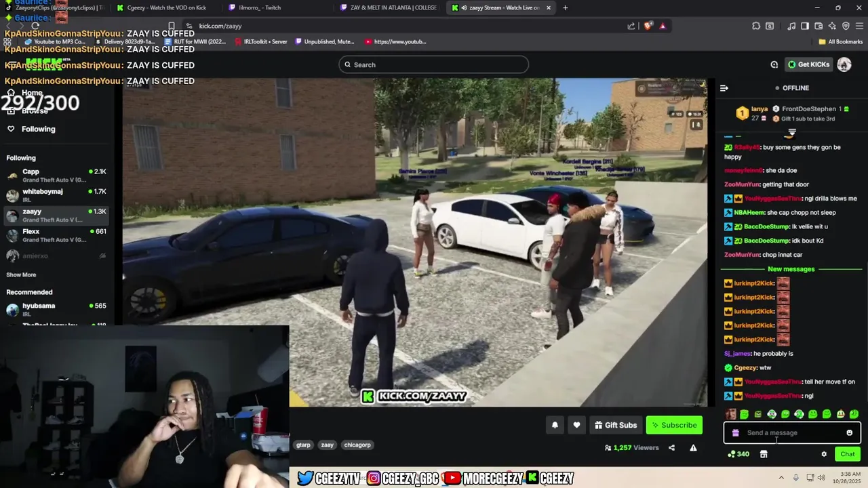This screenshot has height=488, width=868.
Task: Open the All Bookmarks folder
Action: click(841, 41)
